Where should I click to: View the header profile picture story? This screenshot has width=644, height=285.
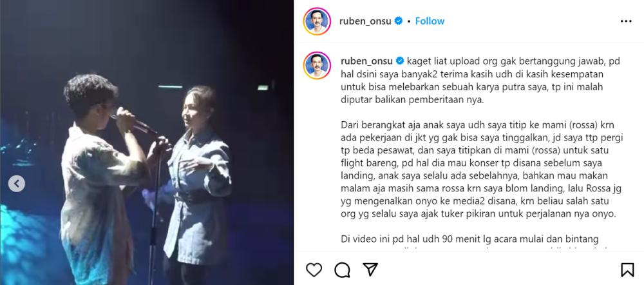(x=317, y=21)
